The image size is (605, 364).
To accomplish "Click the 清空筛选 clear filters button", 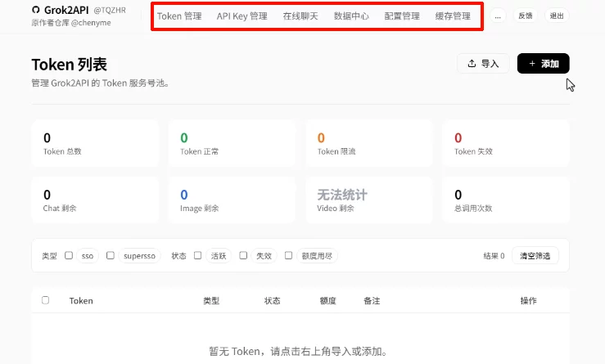I will 535,256.
